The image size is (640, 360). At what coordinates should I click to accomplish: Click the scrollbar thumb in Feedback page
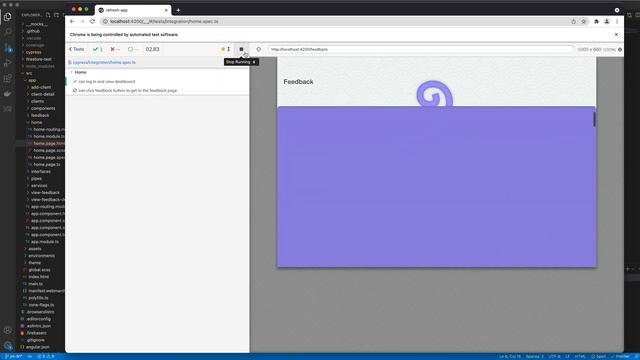pyautogui.click(x=594, y=119)
